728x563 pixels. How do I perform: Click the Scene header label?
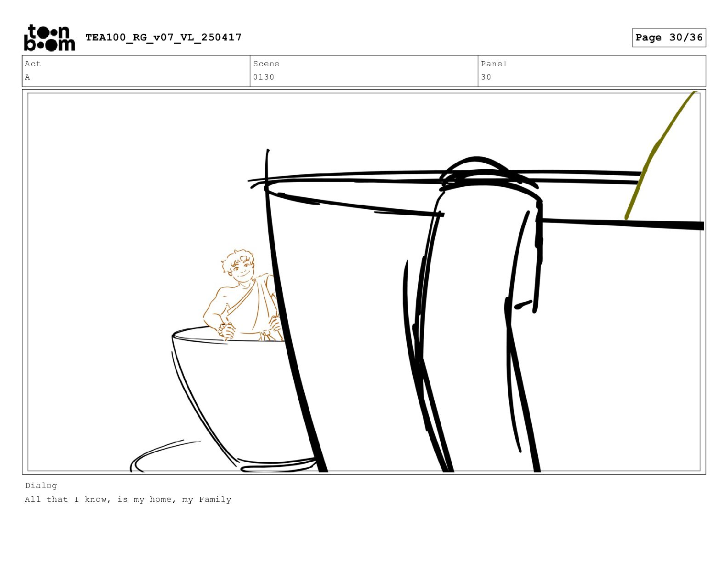tap(266, 64)
